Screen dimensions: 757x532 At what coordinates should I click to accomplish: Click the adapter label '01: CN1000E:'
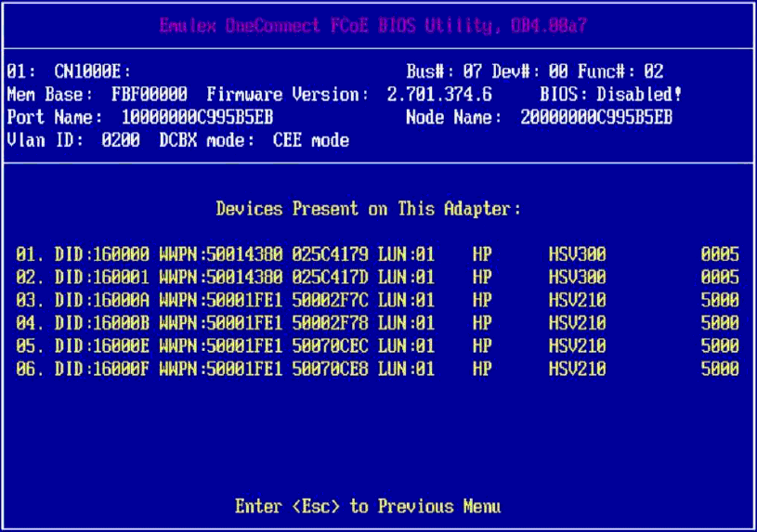point(69,71)
